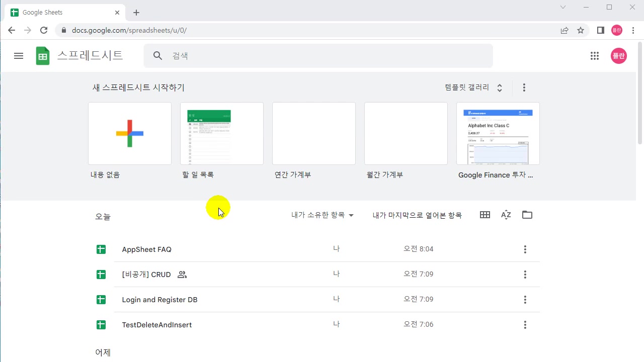Create blank spreadsheet via 내용 없음 thumbnail
Screen dimensions: 644x362
(129, 133)
